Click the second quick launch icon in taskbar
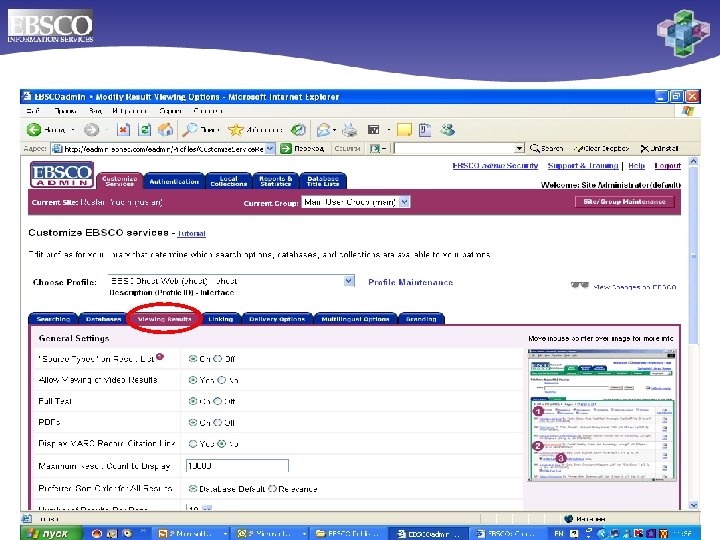This screenshot has width=720, height=540. [112, 534]
